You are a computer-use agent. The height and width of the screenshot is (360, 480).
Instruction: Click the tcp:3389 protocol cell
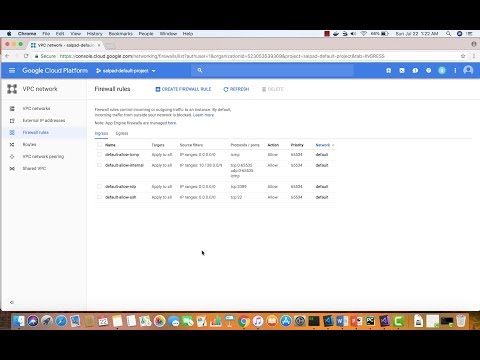[238, 187]
